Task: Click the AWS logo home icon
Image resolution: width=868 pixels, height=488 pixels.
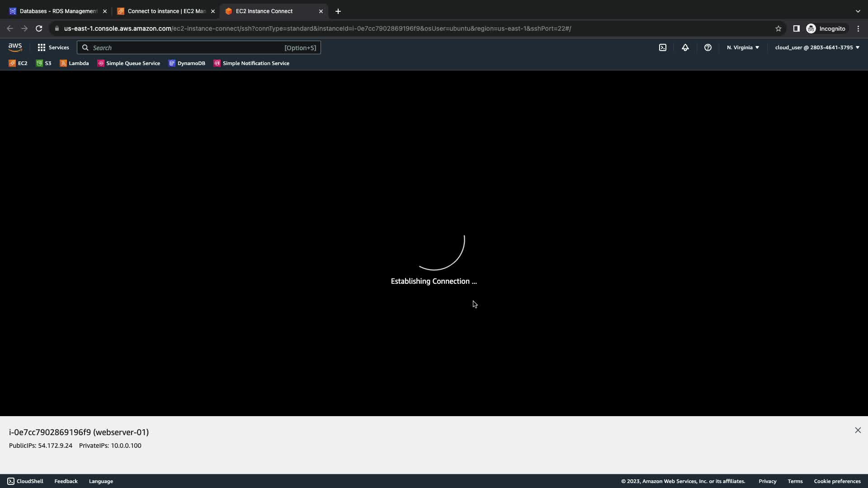Action: tap(15, 47)
